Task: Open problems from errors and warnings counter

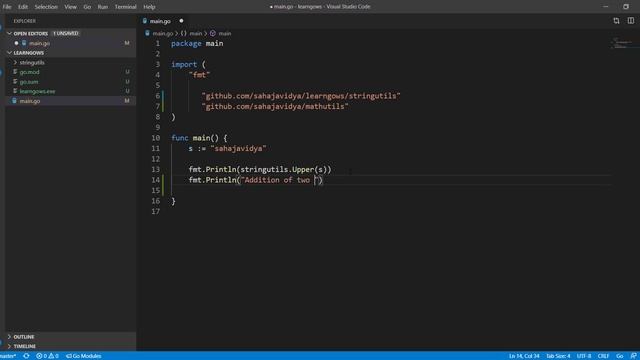Action: click(47, 356)
